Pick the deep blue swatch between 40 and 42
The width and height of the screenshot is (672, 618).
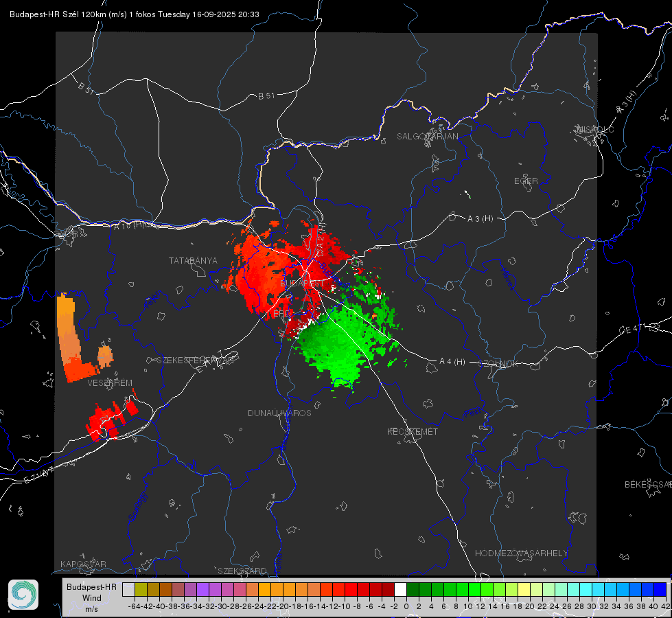(x=660, y=590)
